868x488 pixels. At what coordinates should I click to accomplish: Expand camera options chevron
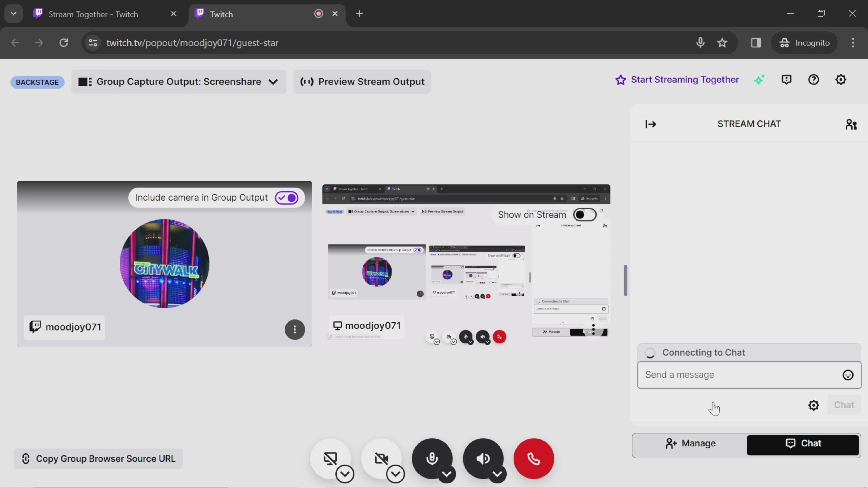pyautogui.click(x=396, y=474)
